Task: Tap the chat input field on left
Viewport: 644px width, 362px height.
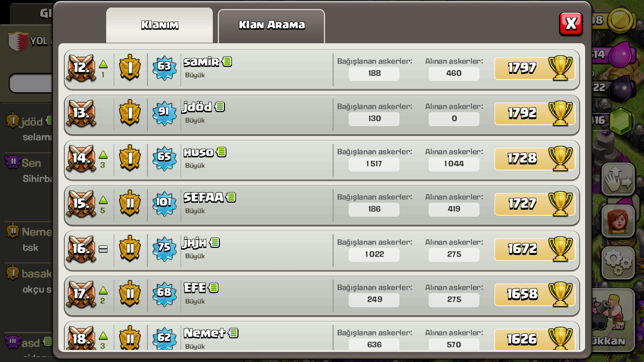Action: [31, 83]
